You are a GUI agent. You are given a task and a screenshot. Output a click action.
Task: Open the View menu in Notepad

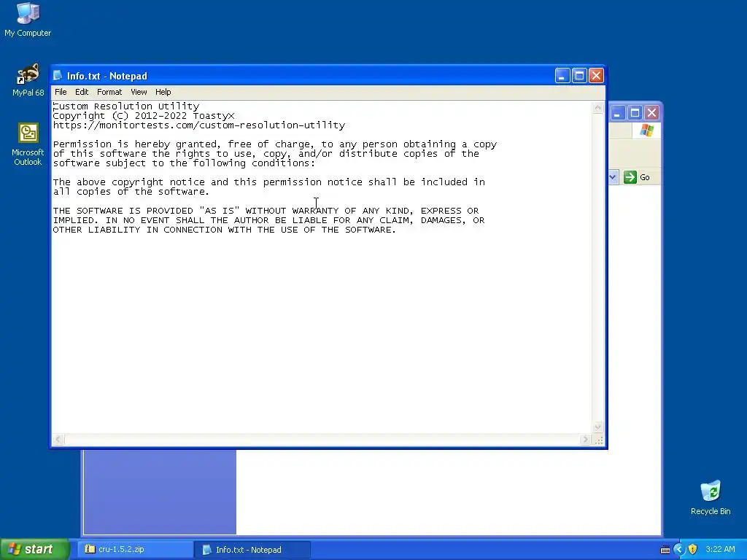click(x=139, y=92)
